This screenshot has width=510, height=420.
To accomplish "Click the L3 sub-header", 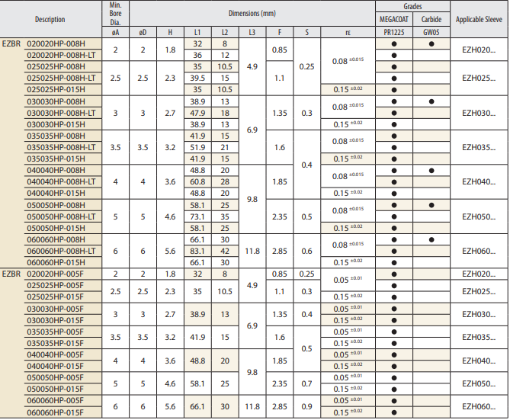I will [x=252, y=32].
